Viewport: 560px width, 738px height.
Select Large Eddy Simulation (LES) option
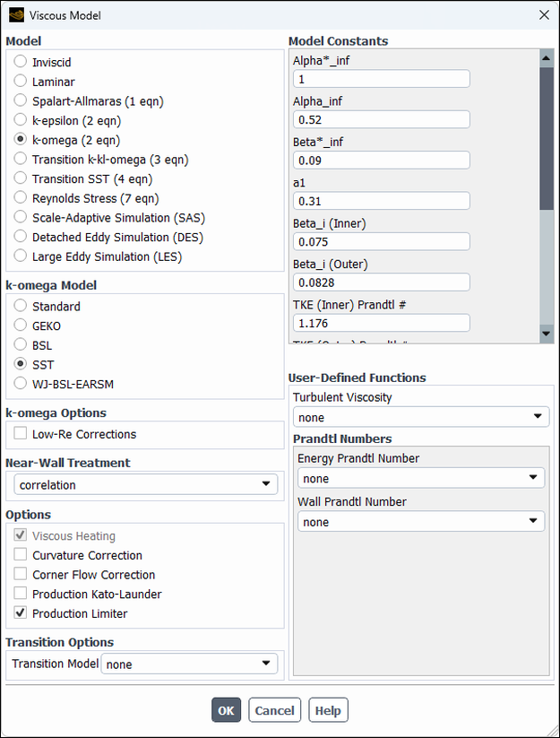21,256
